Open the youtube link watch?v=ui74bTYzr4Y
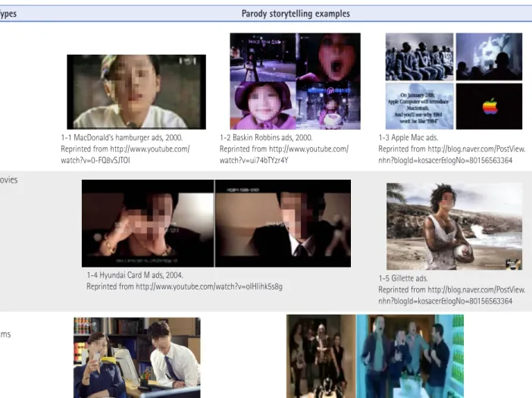 coord(284,155)
